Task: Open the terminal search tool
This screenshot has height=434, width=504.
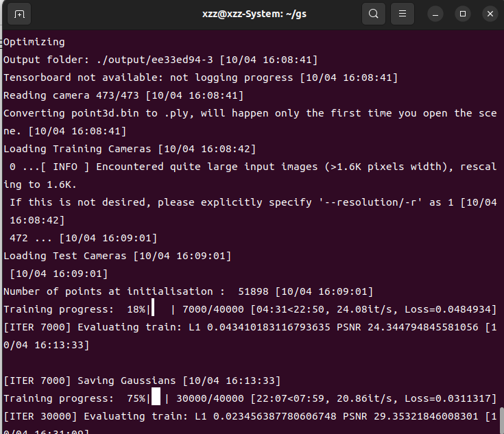Action: [373, 14]
